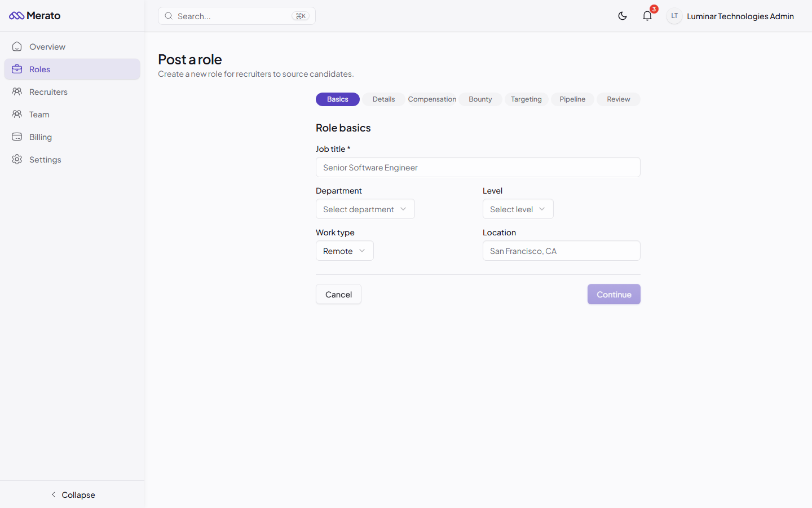Click the Cancel button

pyautogui.click(x=338, y=294)
